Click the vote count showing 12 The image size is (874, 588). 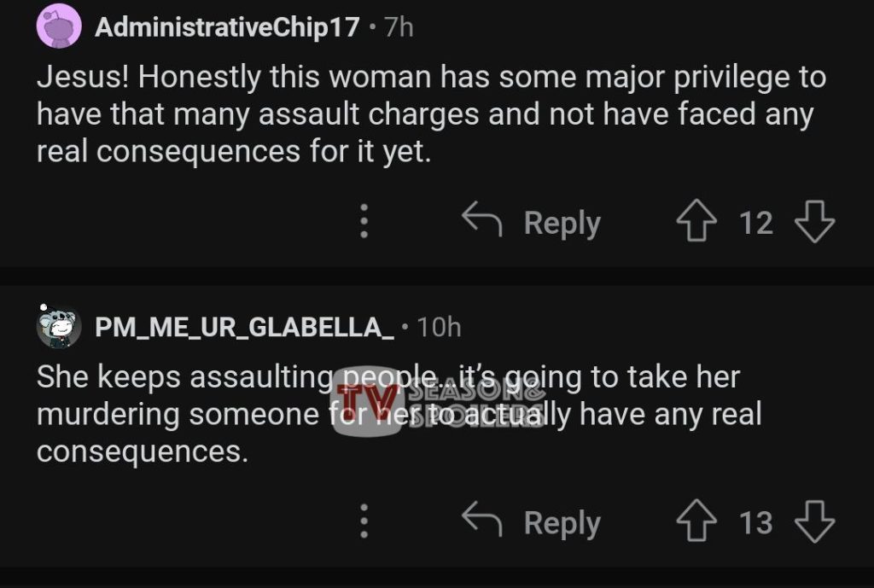click(x=755, y=224)
